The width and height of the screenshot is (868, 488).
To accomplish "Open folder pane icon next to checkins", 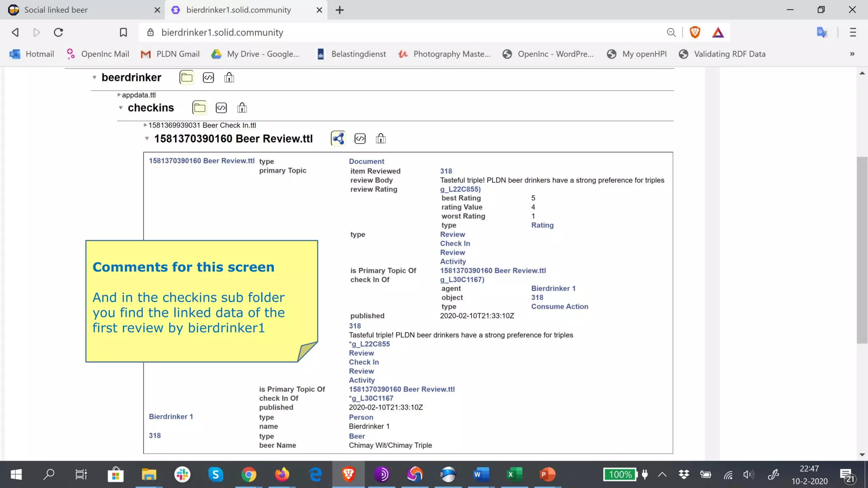I will coord(199,108).
